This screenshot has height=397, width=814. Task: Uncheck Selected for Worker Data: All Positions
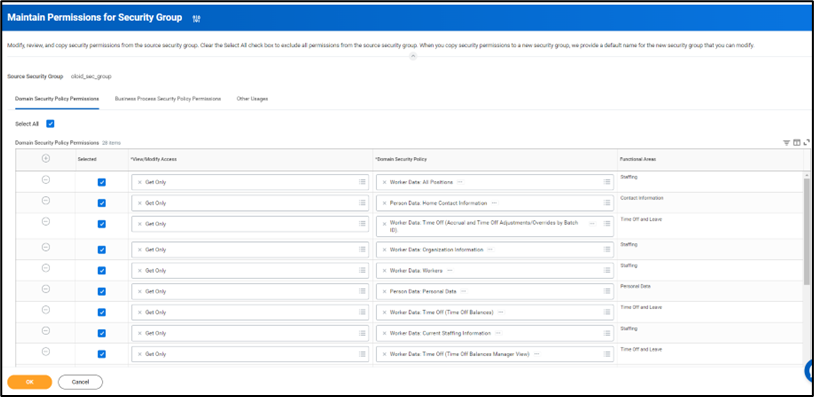[102, 182]
